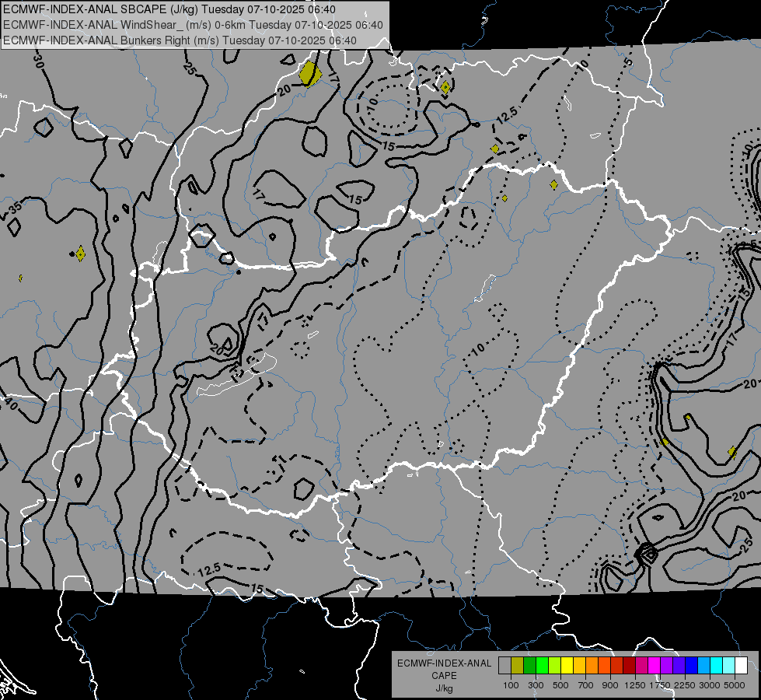Viewport: 761px width, 700px height.
Task: Click the largest olive CAPE patch on the map
Action: tap(309, 74)
